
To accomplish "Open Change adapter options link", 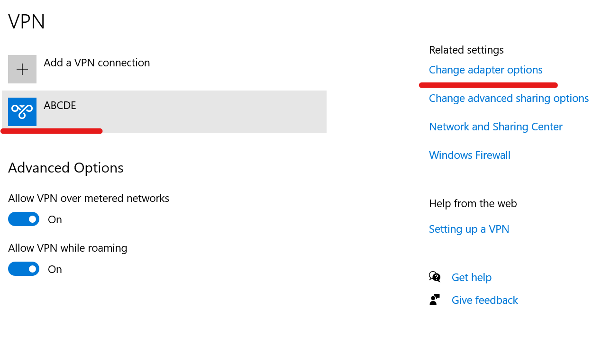I will [x=485, y=70].
